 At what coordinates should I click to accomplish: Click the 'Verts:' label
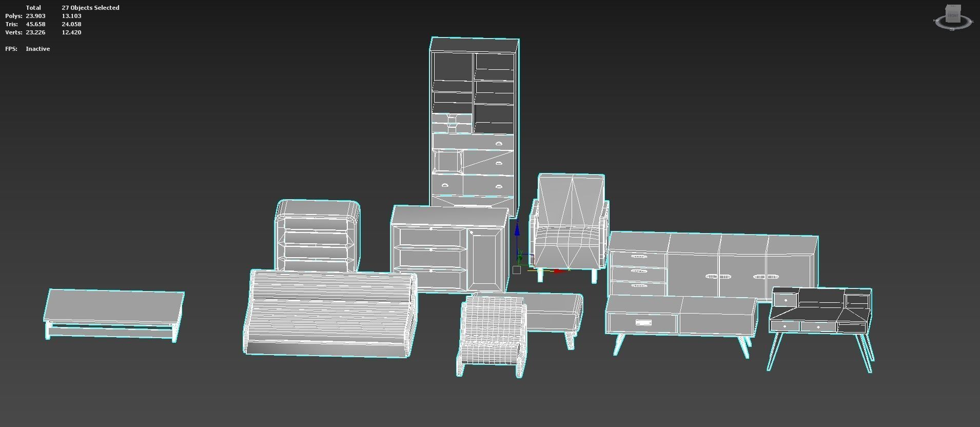click(x=14, y=32)
